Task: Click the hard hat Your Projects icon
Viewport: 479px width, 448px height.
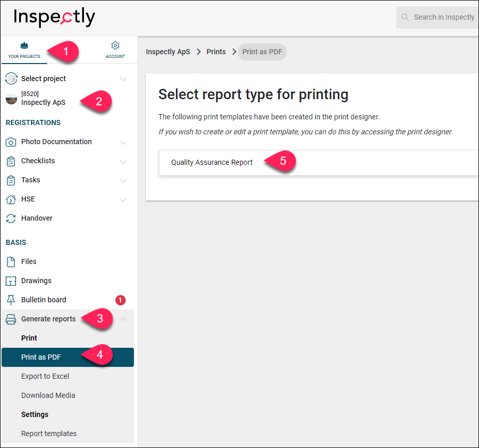Action: (24, 46)
